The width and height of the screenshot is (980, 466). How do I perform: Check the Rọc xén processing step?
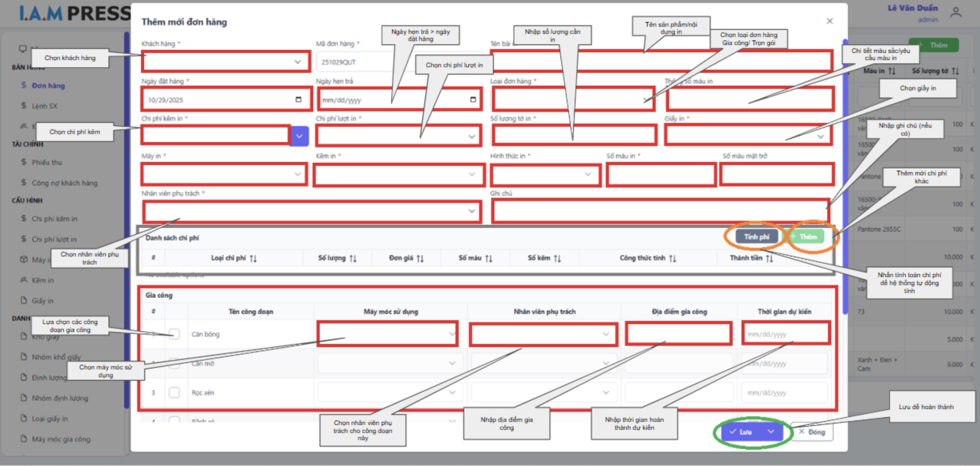point(174,392)
